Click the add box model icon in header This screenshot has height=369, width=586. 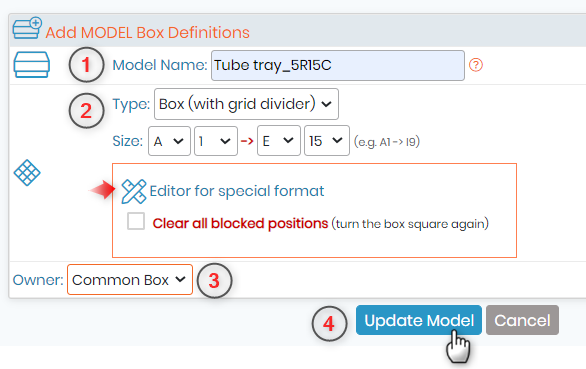point(27,28)
